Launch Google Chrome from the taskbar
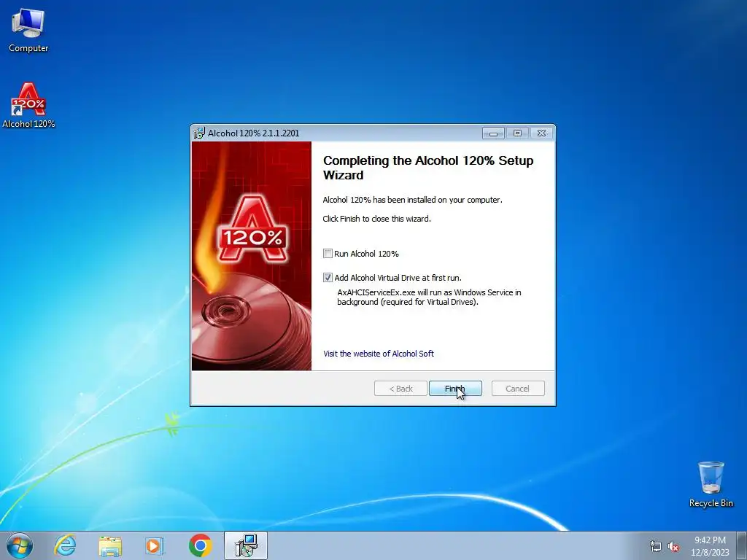The image size is (747, 560). (x=200, y=545)
